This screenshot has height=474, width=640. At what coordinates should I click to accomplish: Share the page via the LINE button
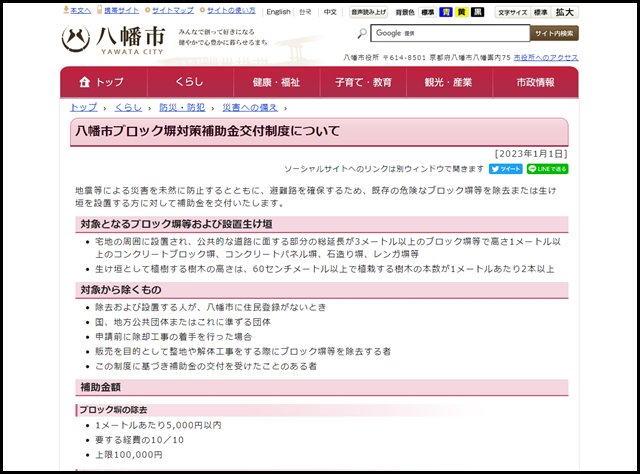[x=547, y=169]
